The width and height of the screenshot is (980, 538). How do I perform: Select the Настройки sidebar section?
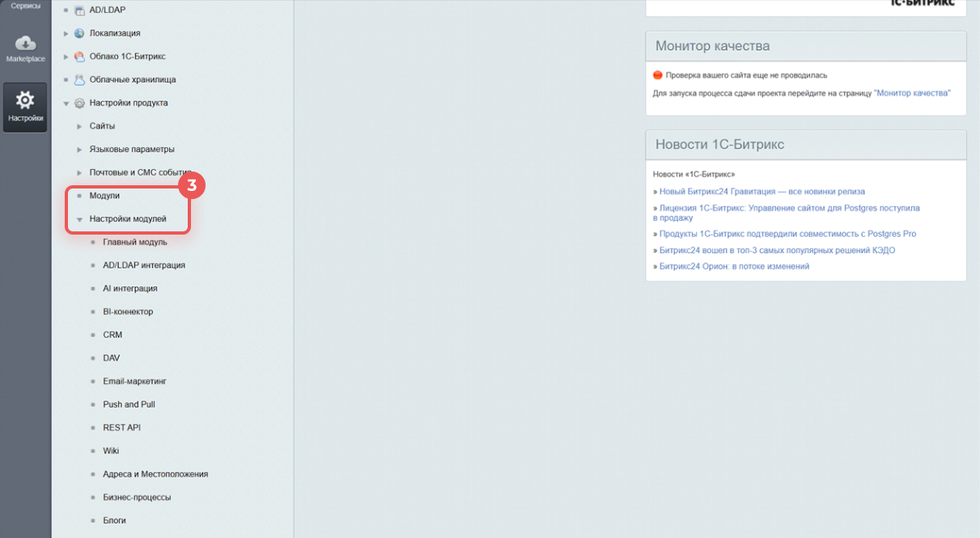tap(25, 107)
